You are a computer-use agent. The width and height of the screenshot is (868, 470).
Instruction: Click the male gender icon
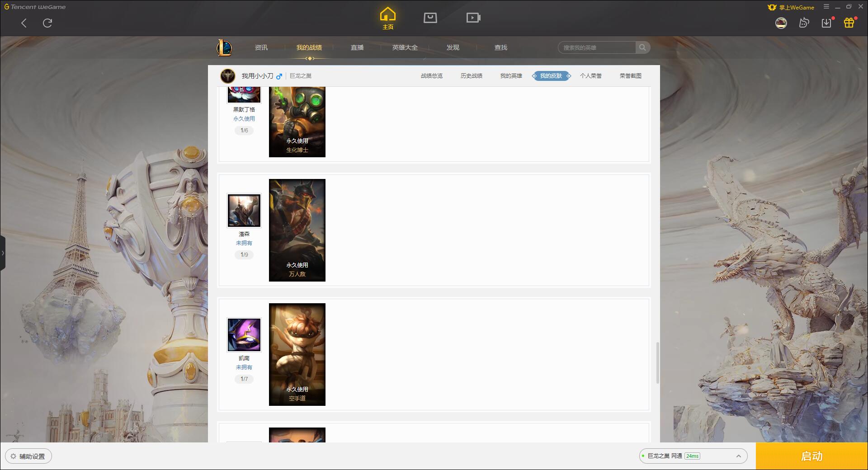(x=279, y=76)
